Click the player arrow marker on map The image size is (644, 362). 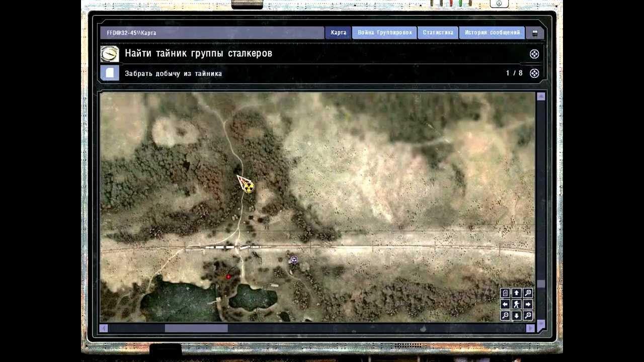click(243, 180)
